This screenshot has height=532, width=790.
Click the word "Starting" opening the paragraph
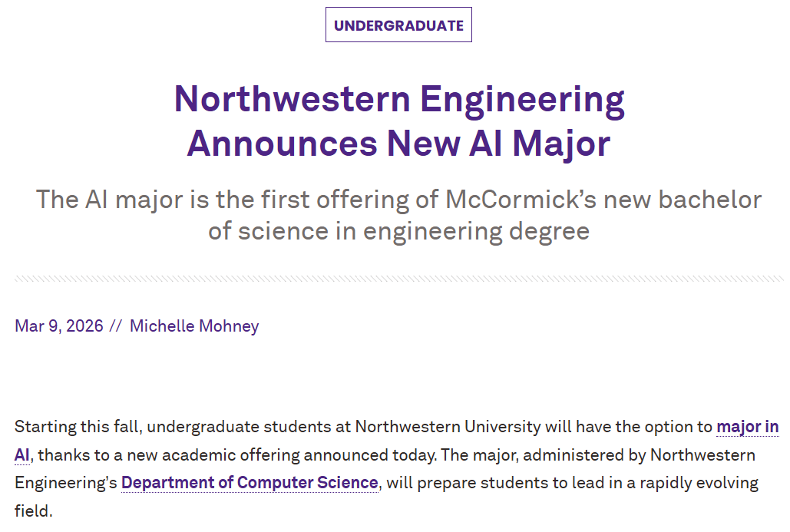click(43, 427)
